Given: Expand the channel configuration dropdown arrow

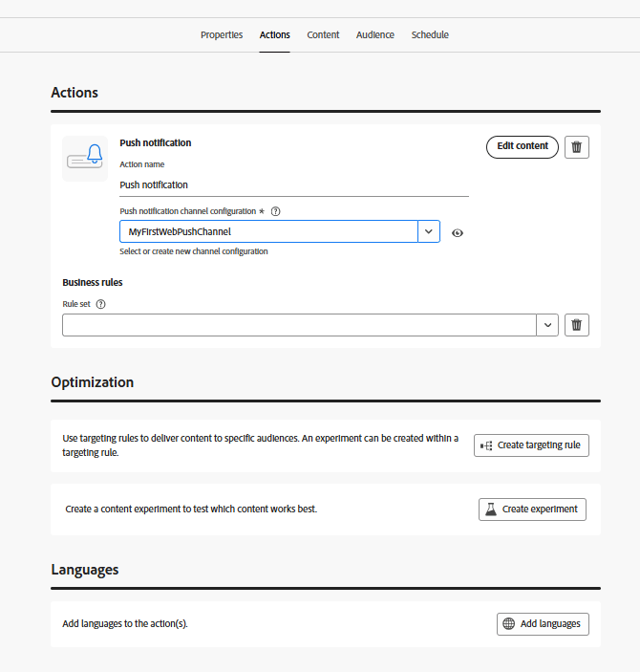Looking at the screenshot, I should click(429, 231).
